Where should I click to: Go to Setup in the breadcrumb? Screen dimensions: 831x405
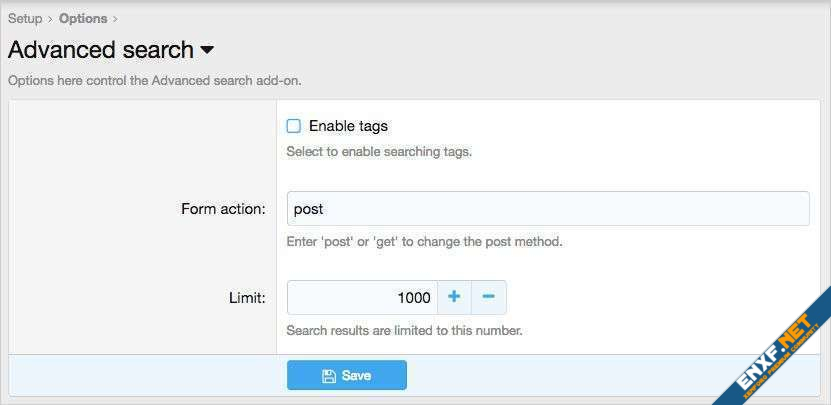(x=25, y=18)
